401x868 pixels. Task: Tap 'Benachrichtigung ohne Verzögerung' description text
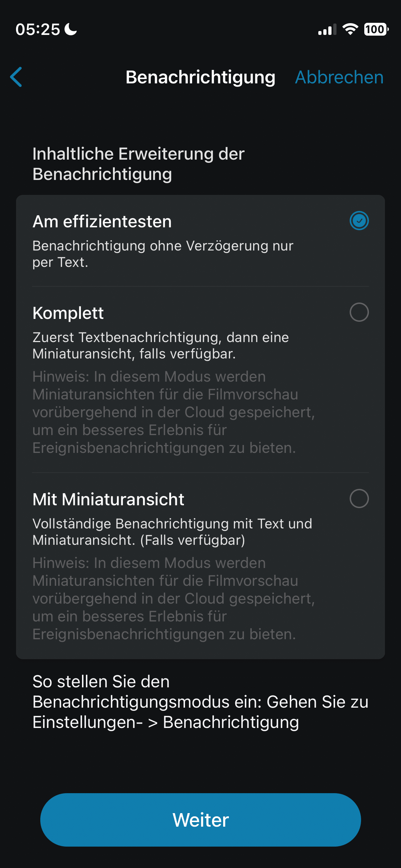tap(163, 254)
